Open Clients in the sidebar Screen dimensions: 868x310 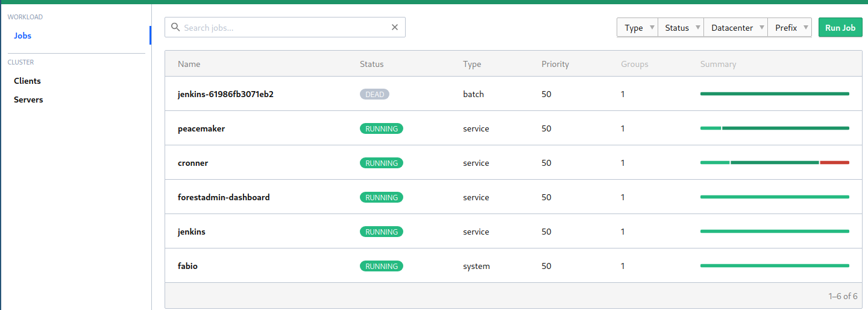point(27,81)
